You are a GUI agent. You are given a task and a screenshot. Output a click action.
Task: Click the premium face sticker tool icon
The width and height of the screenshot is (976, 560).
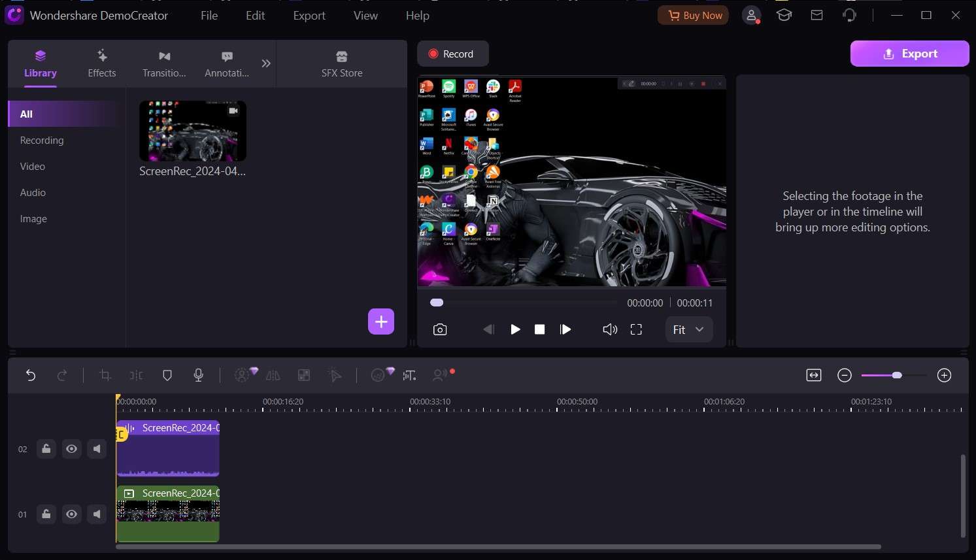coord(382,374)
